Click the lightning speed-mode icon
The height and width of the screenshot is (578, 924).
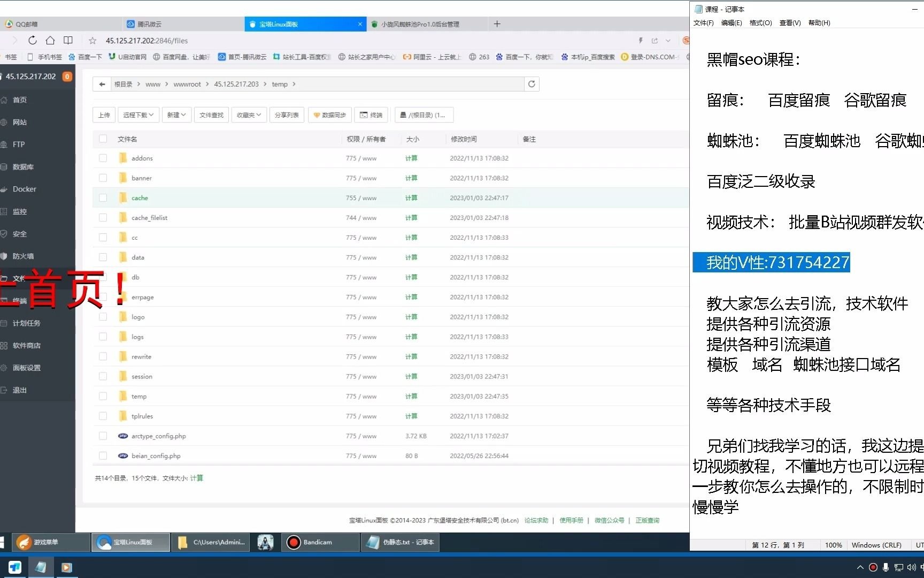click(641, 41)
